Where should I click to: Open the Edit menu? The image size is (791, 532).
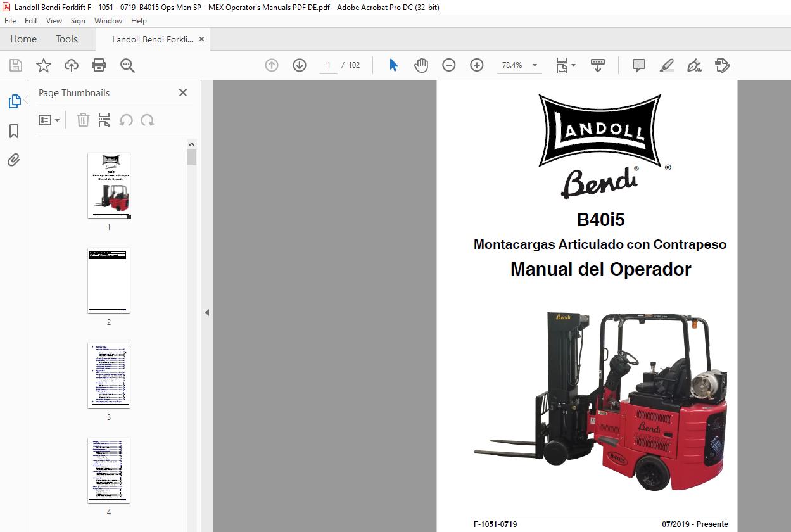tap(31, 21)
